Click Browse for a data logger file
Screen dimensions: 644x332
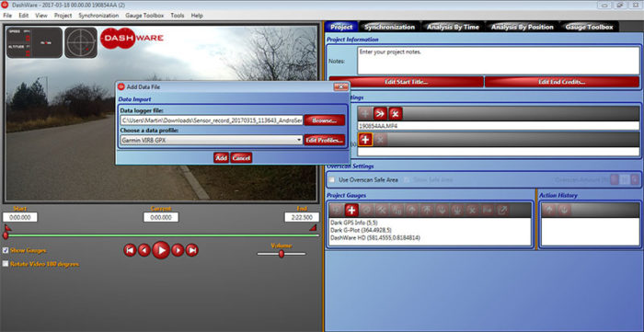[325, 120]
